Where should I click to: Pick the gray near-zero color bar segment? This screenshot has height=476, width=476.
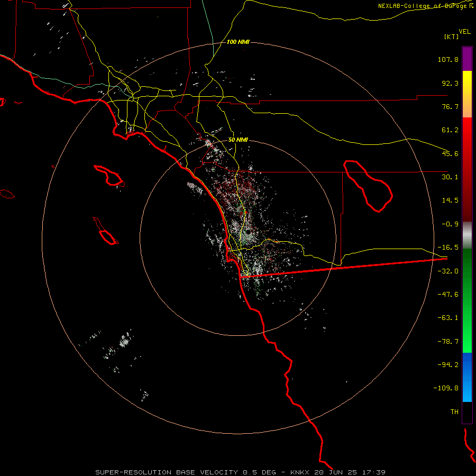coord(467,235)
